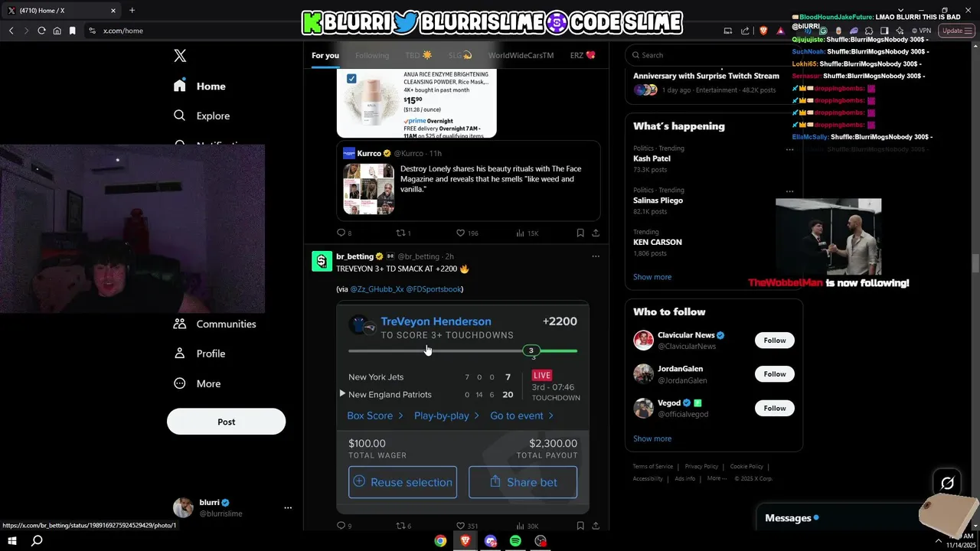980x551 pixels.
Task: Open Brave Rewards triangle icon
Action: (x=780, y=31)
